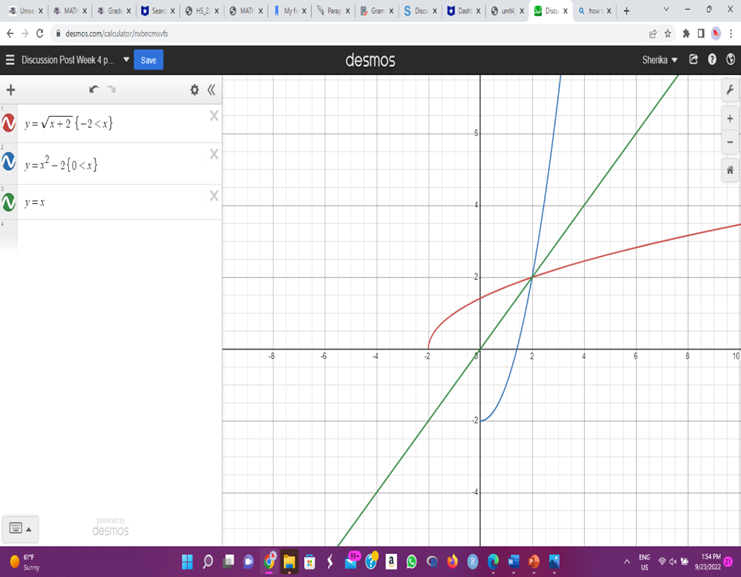Switch to the Dash browser tab
Screen dimensions: 741x577
click(x=463, y=10)
